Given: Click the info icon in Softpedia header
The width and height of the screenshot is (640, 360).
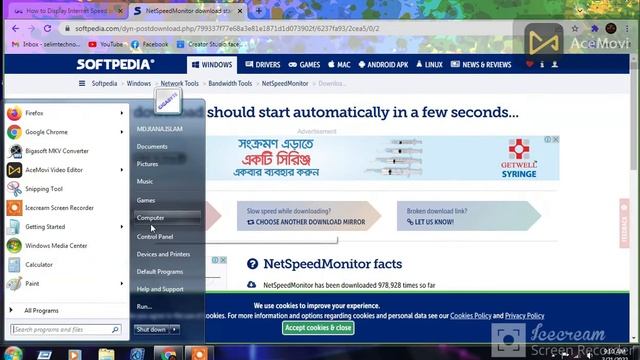Looking at the screenshot, I should 542,64.
